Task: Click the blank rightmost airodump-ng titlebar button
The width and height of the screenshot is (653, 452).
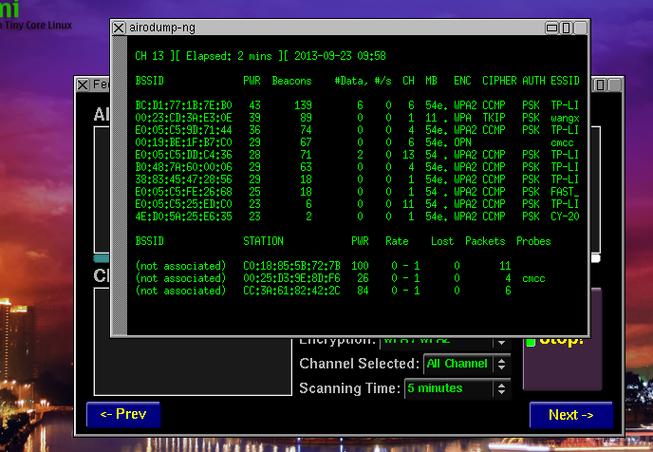Action: (580, 28)
